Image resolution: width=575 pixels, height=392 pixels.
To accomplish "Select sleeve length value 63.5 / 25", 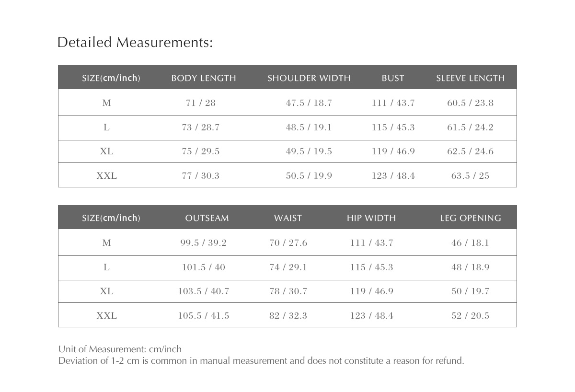I will (x=470, y=176).
